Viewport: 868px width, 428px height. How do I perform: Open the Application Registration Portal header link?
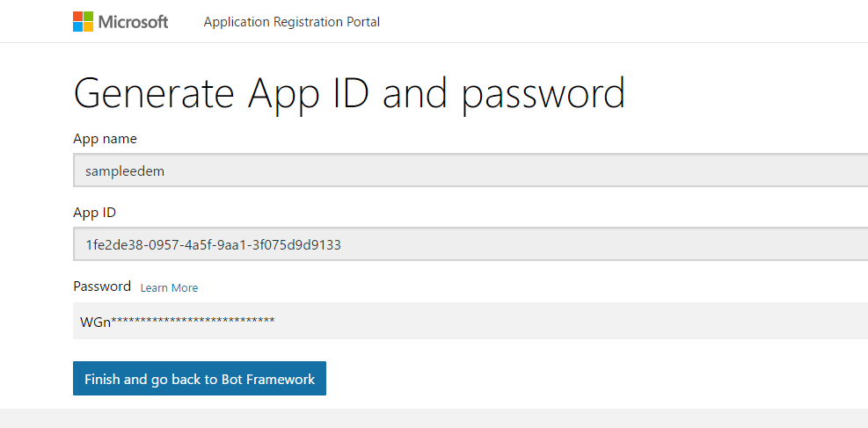point(291,22)
